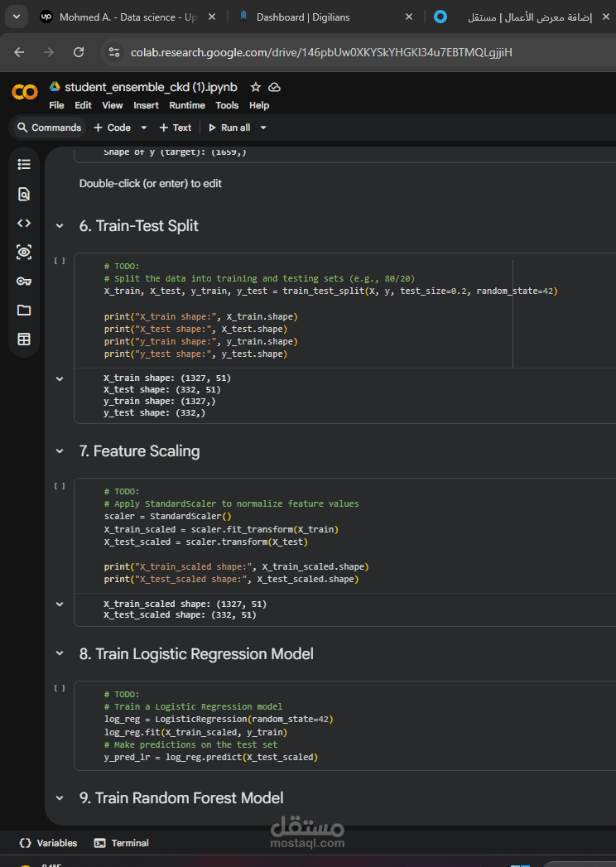Viewport: 616px width, 867px height.
Task: Click output 'y_test shape: (332,)'
Action: [x=154, y=413]
